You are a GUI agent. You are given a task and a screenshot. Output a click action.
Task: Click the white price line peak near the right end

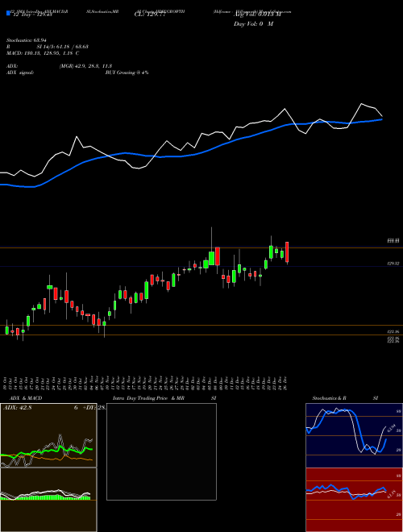361,104
